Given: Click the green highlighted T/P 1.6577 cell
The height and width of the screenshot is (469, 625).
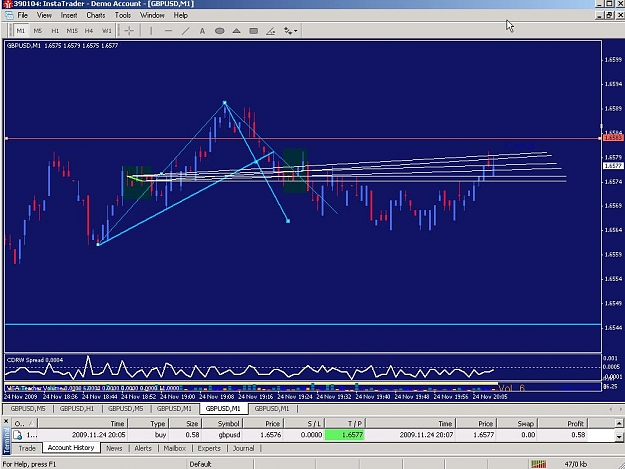Looking at the screenshot, I should coord(345,435).
